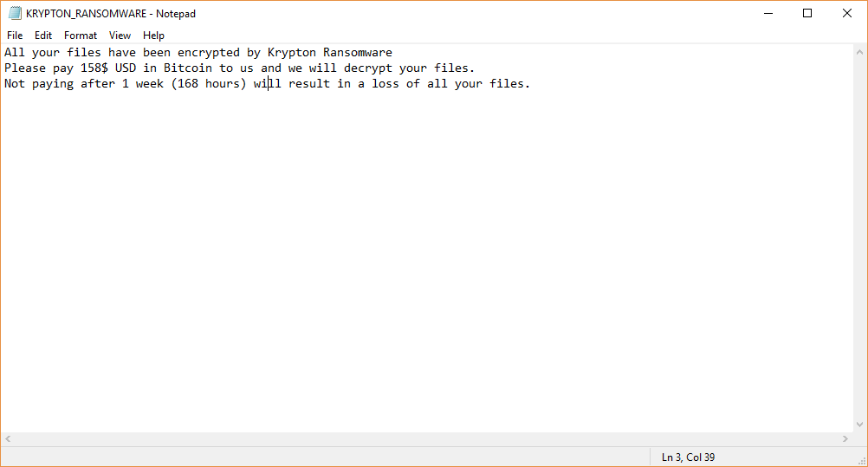Minimize the Notepad window
This screenshot has height=467, width=868.
coord(768,13)
